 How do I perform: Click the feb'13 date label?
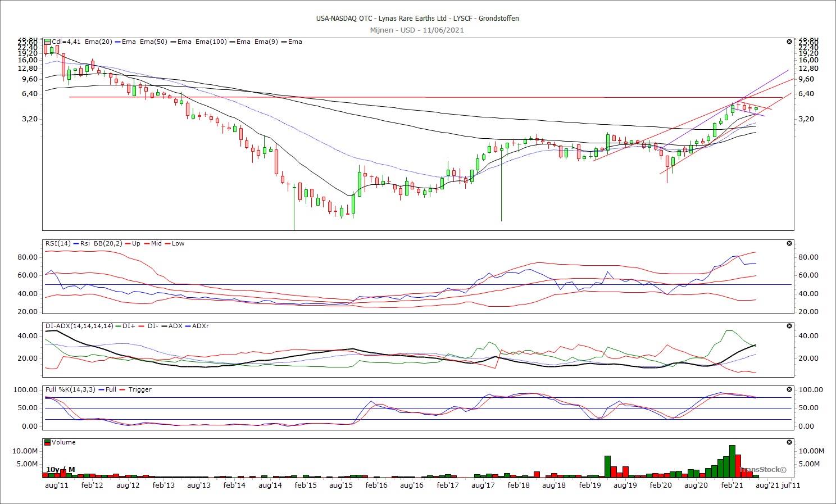click(x=163, y=485)
